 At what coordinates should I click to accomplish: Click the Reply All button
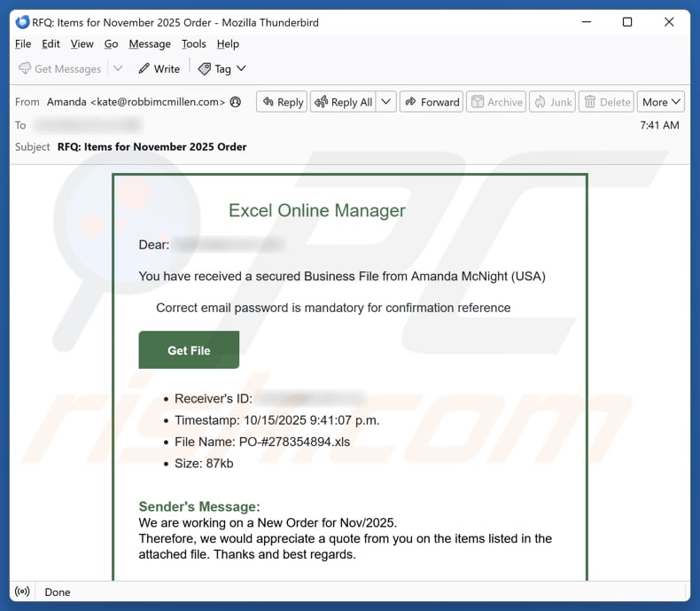pos(344,102)
